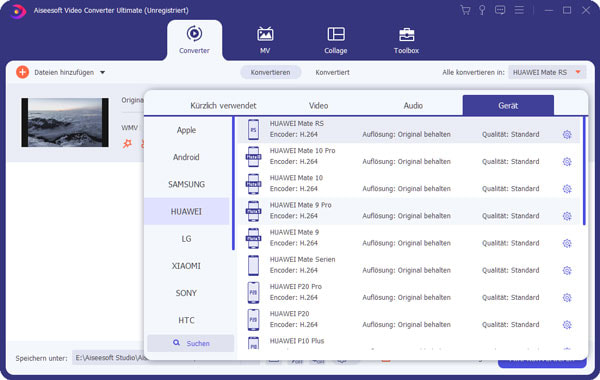
Task: Choose XIAOMI device category
Action: click(x=186, y=266)
